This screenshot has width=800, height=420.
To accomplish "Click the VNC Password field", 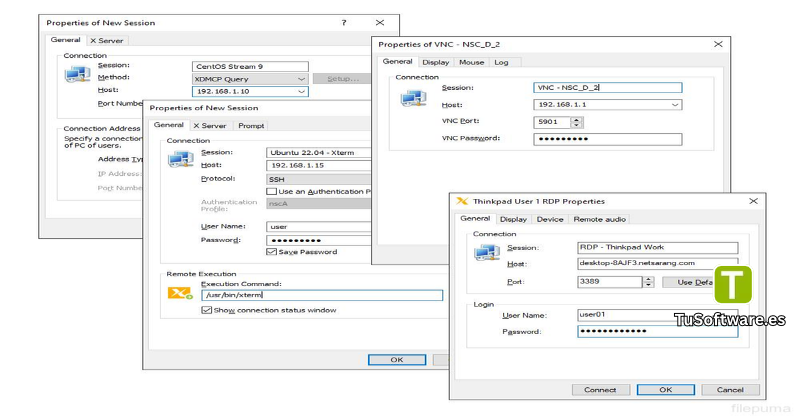I will coord(608,139).
